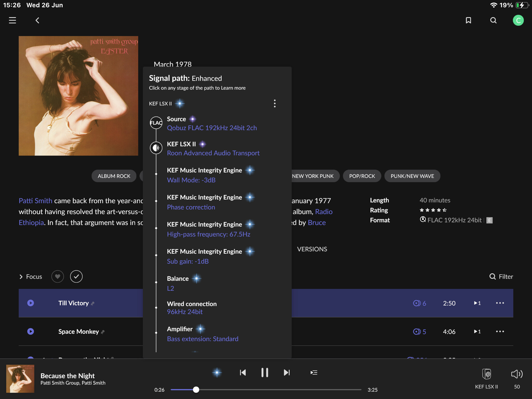Pause the current track
The image size is (532, 399).
(265, 373)
